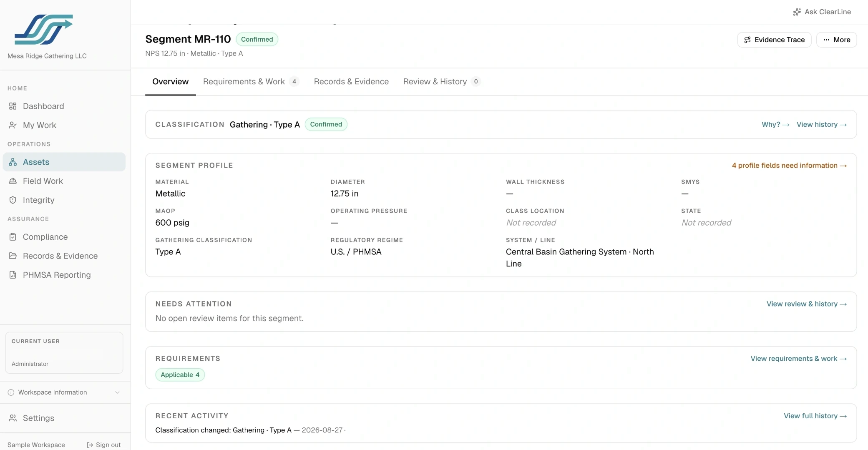This screenshot has height=450, width=868.
Task: Click the Ask ClearLine sparkle icon
Action: tap(797, 12)
